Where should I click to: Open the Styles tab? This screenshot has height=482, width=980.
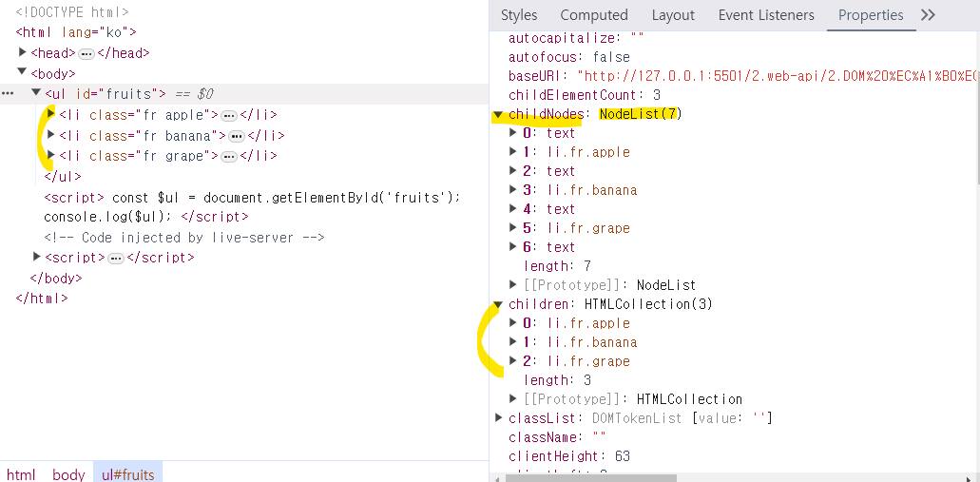pyautogui.click(x=519, y=15)
